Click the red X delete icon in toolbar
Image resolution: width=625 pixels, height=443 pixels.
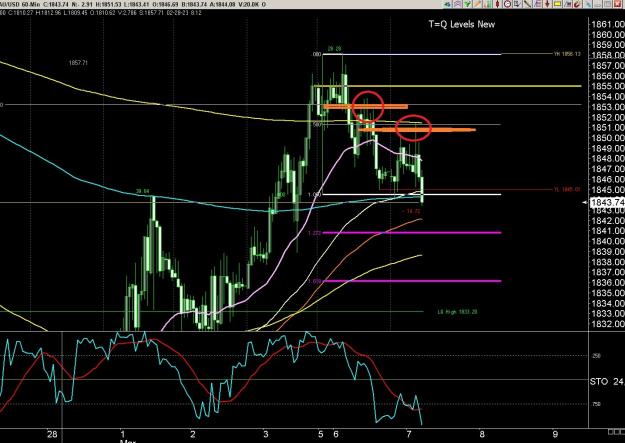click(x=617, y=4)
